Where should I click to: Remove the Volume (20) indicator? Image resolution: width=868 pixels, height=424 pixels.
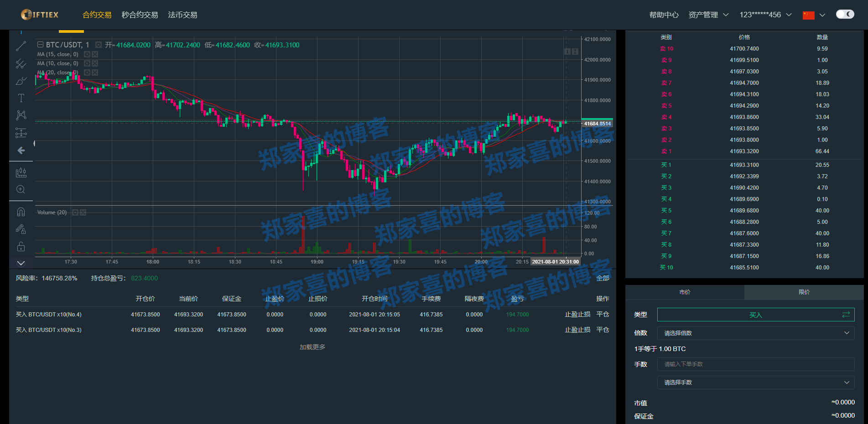pyautogui.click(x=83, y=212)
